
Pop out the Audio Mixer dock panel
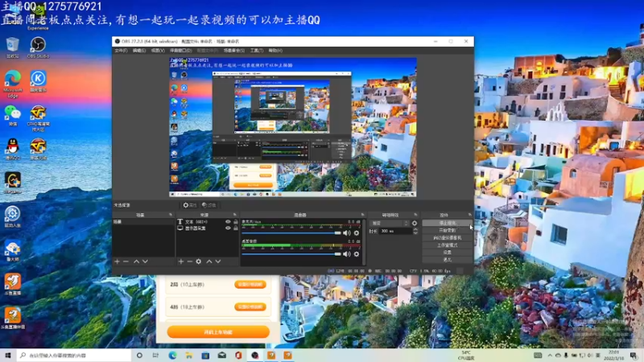point(363,215)
